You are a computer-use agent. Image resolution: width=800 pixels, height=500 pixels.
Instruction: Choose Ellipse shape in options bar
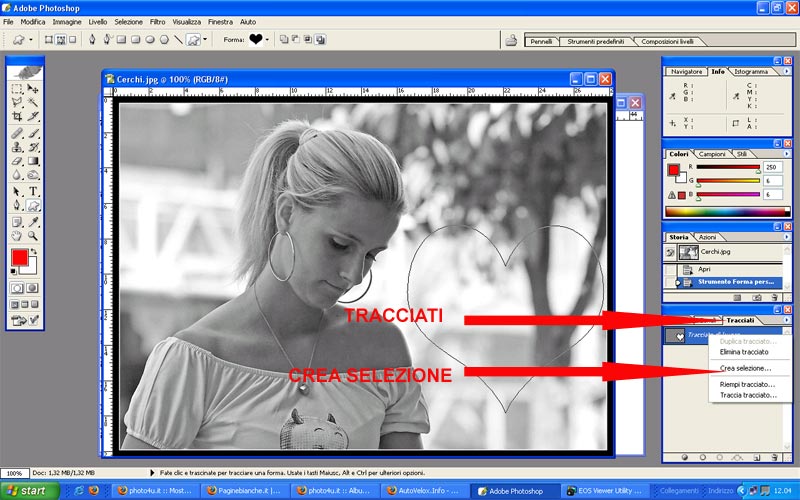[x=150, y=39]
